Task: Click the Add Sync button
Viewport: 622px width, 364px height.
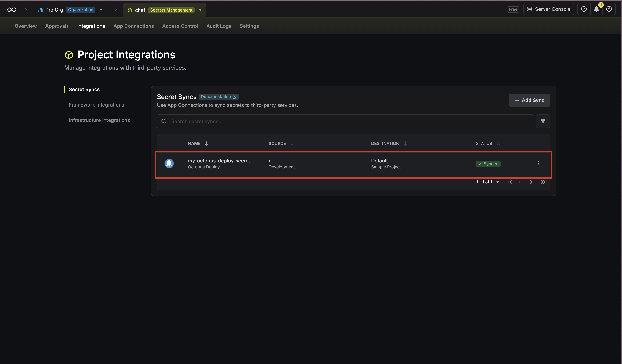Action: [529, 100]
